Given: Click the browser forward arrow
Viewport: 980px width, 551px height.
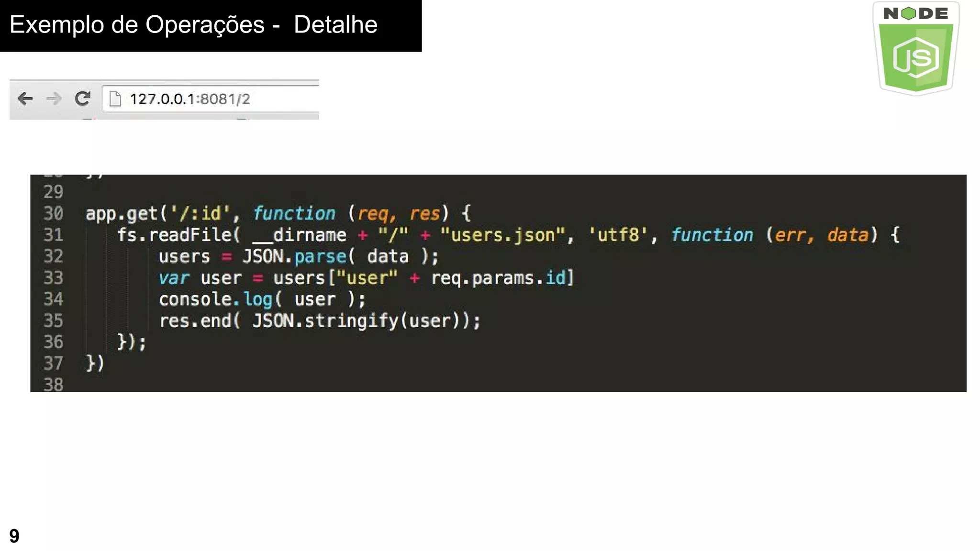Looking at the screenshot, I should 54,99.
